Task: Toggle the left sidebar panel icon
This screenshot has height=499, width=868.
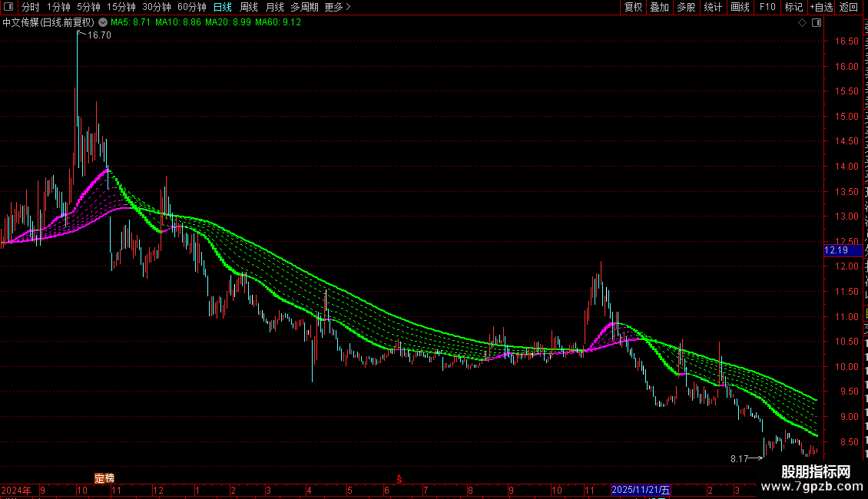Action: [x=8, y=7]
